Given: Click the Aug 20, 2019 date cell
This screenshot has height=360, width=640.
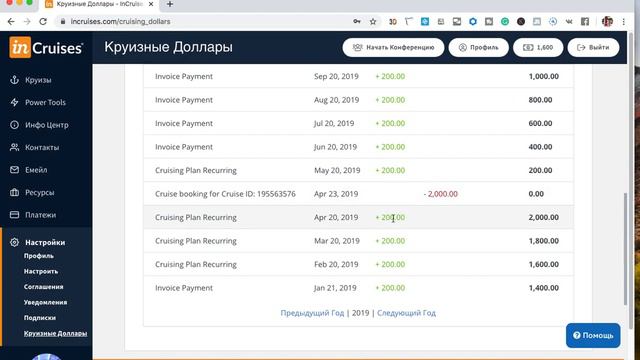Looking at the screenshot, I should pyautogui.click(x=336, y=100).
